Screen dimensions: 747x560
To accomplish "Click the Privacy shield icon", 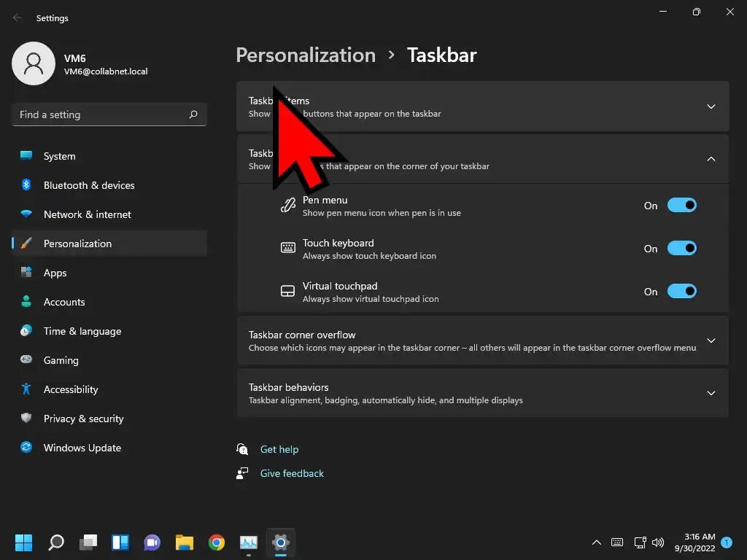I will [x=26, y=418].
